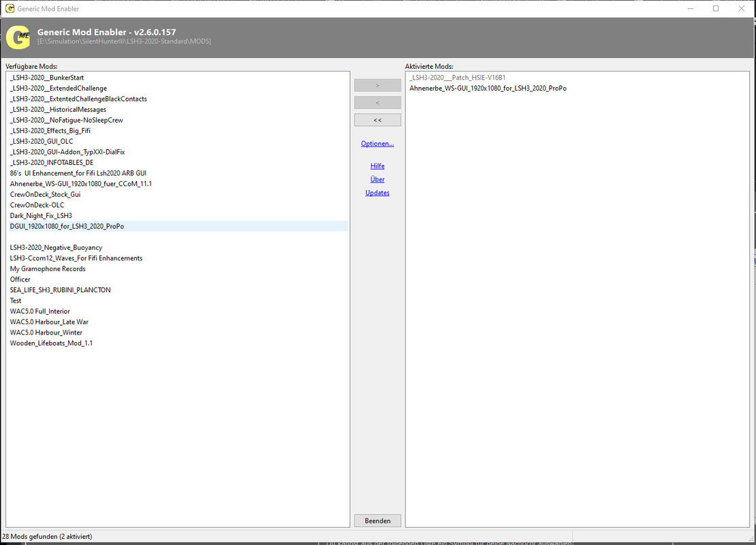Viewport: 756px width, 545px height.
Task: Click the small title bar app icon
Action: (9, 8)
